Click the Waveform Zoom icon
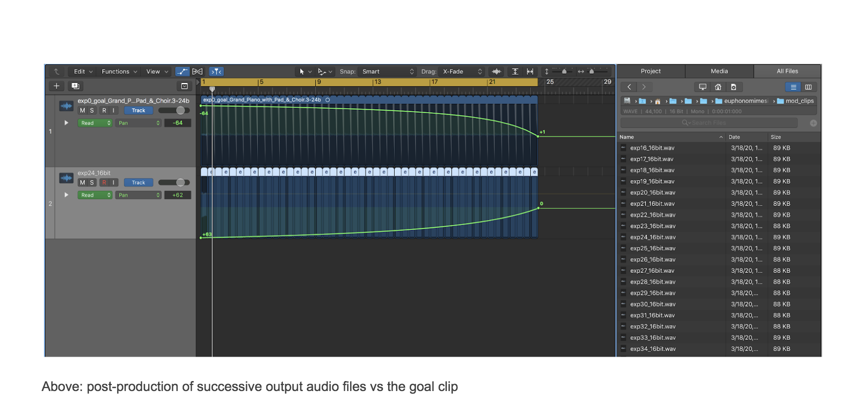The height and width of the screenshot is (405, 868). pos(496,72)
